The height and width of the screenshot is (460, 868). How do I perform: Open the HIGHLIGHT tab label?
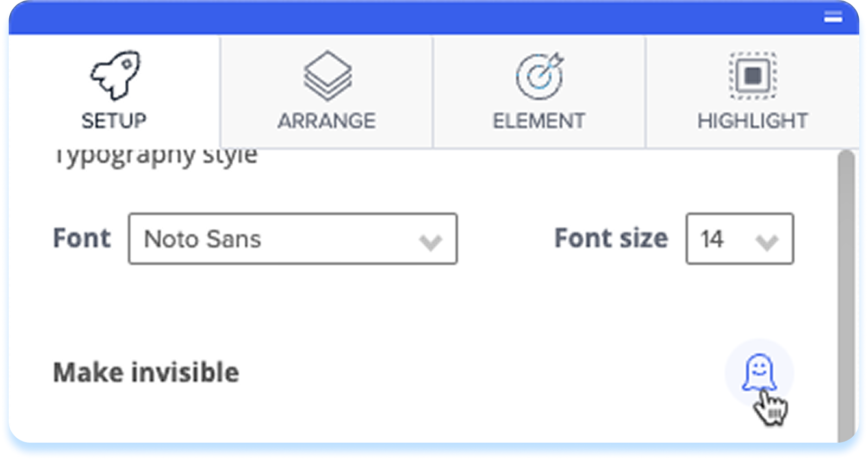(x=752, y=121)
